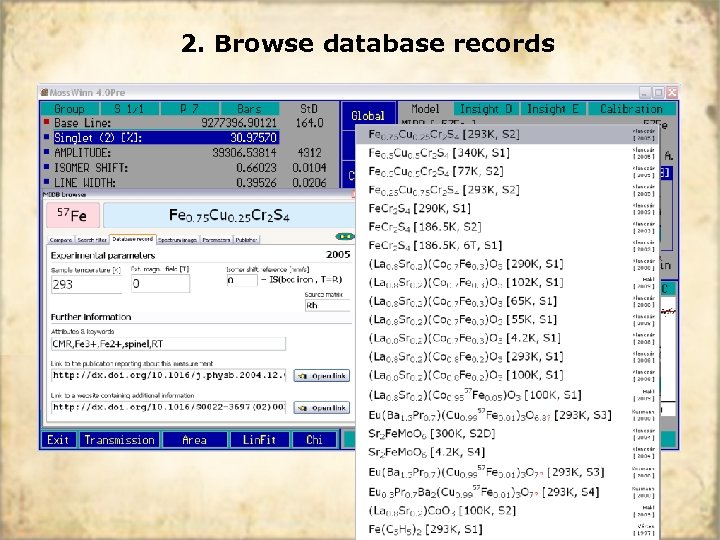This screenshot has width=720, height=540.
Task: Click the Source matrix field showing Rh
Action: (x=327, y=305)
